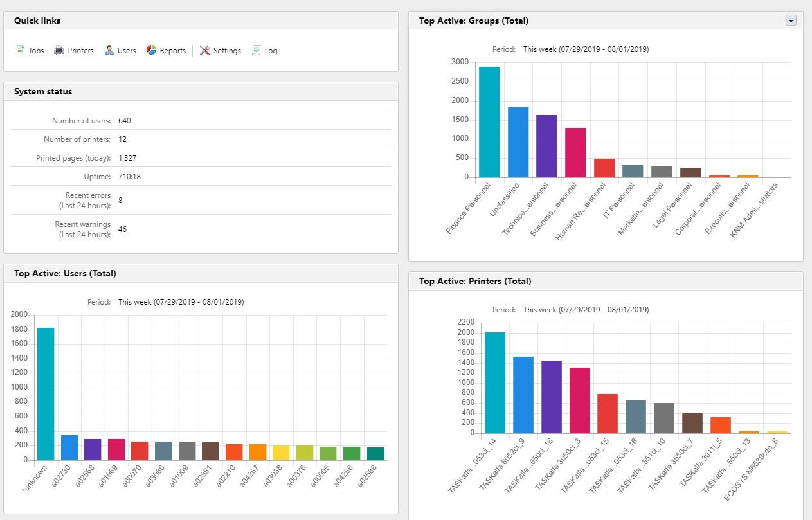Click the Printers icon in Quick links
Viewport: 812px width, 520px height.
tap(59, 50)
